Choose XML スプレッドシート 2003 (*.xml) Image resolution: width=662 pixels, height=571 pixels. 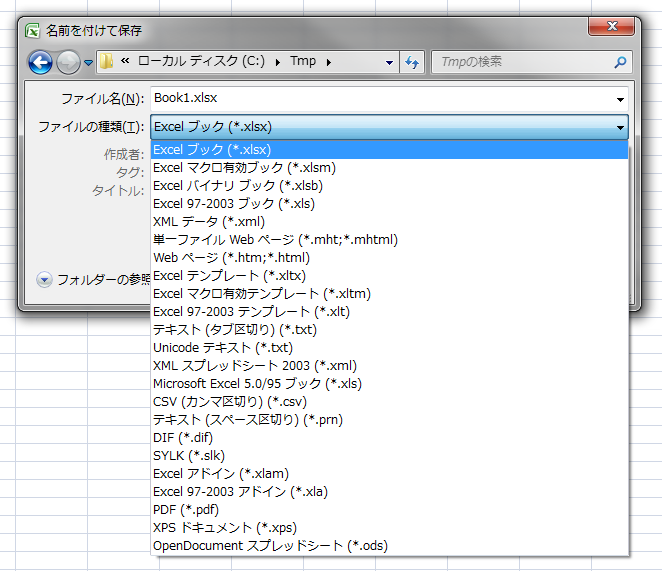[389, 366]
